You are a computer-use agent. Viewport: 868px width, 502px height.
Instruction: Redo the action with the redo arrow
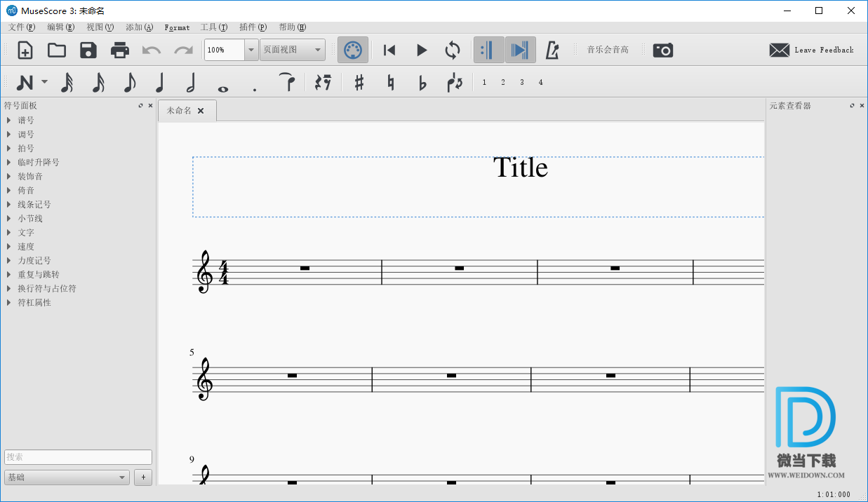point(183,50)
